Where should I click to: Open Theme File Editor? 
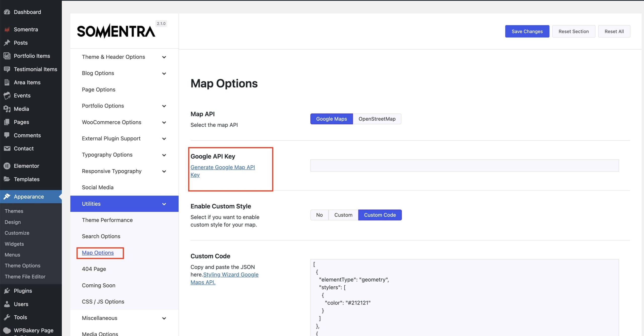pos(25,276)
